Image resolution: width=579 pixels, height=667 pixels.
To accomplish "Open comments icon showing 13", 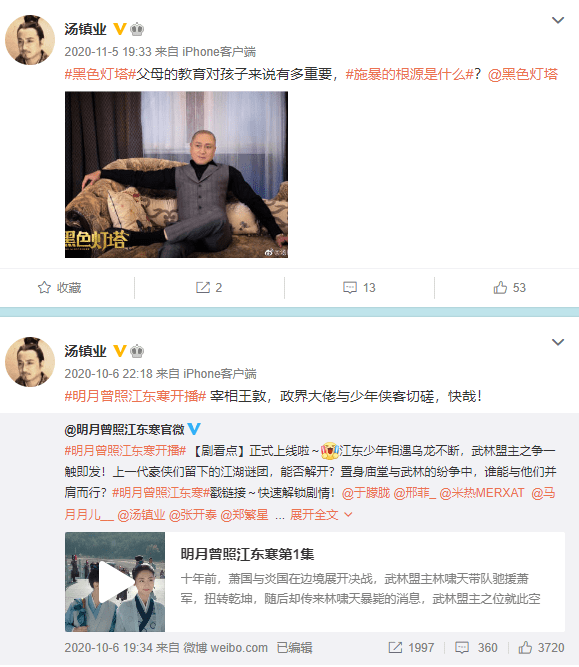I will pyautogui.click(x=350, y=288).
